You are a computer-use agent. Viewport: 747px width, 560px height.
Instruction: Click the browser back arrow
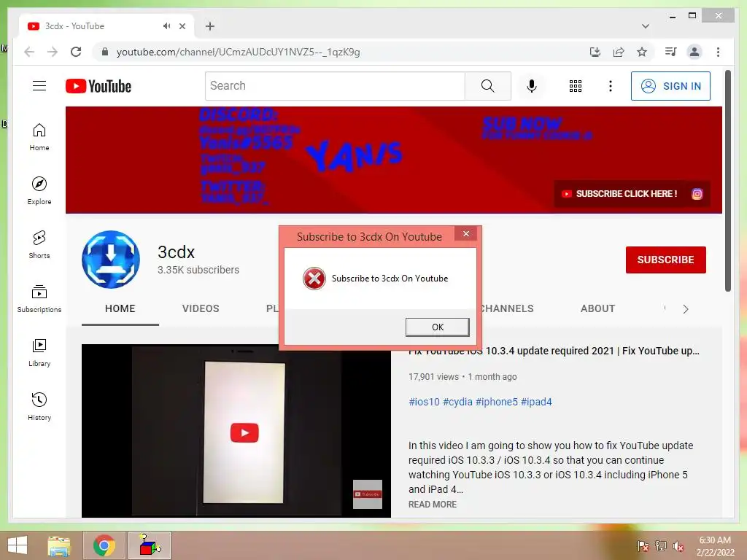point(29,52)
